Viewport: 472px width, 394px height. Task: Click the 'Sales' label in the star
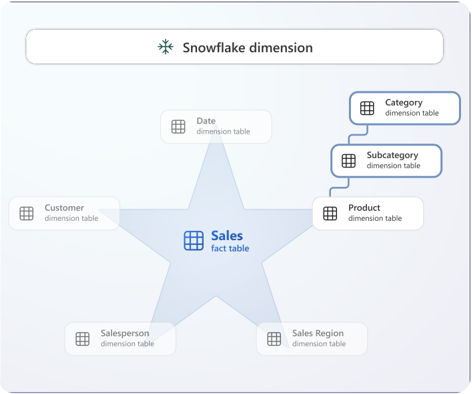tap(227, 236)
